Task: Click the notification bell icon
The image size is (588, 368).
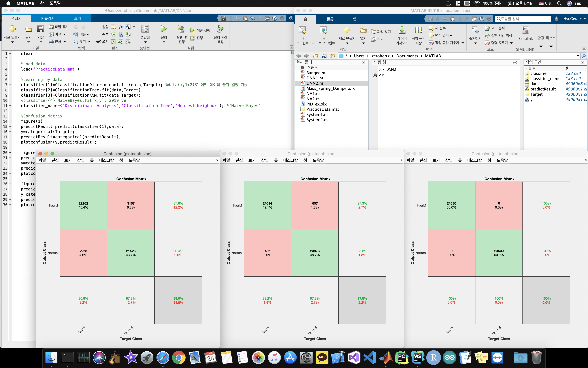Action: pyautogui.click(x=556, y=19)
